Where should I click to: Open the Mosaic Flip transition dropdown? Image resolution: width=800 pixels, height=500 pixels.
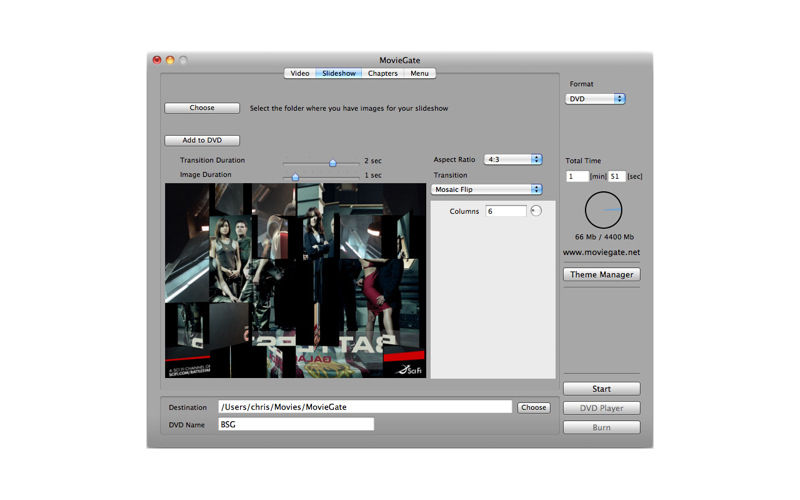[487, 189]
